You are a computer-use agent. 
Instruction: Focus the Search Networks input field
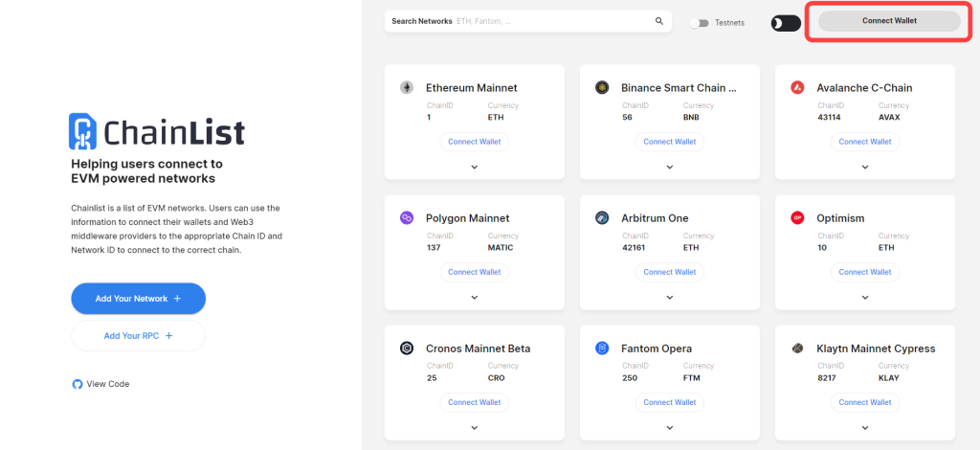[528, 21]
